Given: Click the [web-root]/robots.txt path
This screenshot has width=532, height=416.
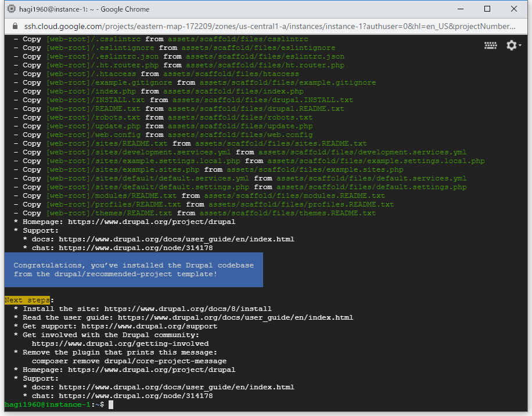Looking at the screenshot, I should tap(94, 117).
